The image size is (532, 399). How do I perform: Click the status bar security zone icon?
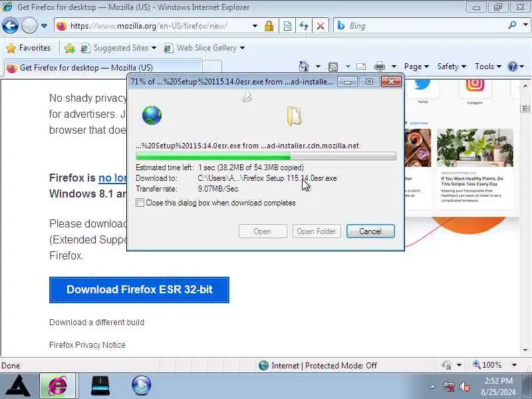tap(263, 365)
